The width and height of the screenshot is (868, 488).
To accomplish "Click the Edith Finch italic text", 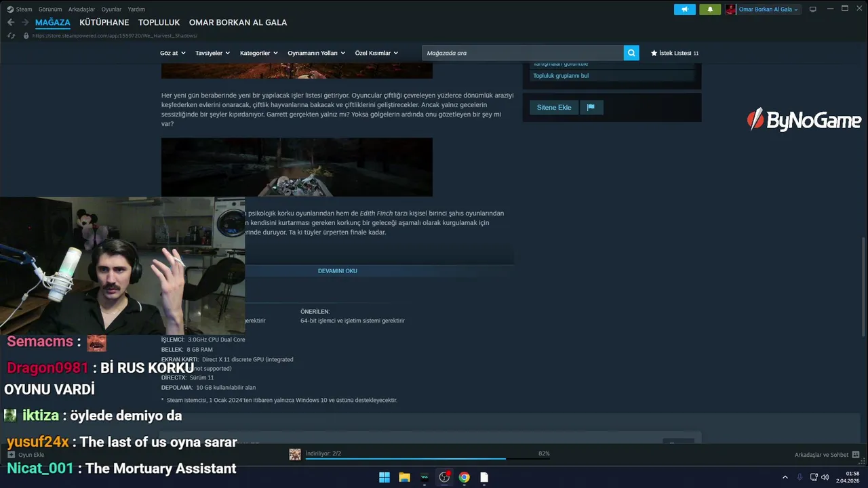I will click(x=376, y=213).
